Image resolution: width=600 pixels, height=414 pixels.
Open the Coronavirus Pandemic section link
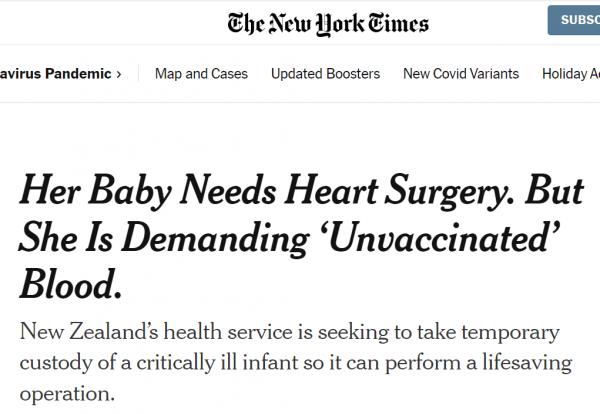click(x=54, y=74)
